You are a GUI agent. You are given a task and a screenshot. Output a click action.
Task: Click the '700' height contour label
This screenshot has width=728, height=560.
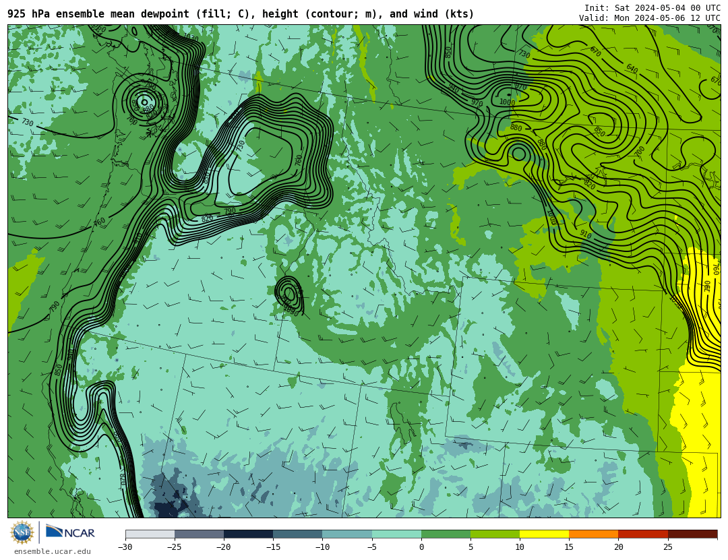tap(640, 152)
